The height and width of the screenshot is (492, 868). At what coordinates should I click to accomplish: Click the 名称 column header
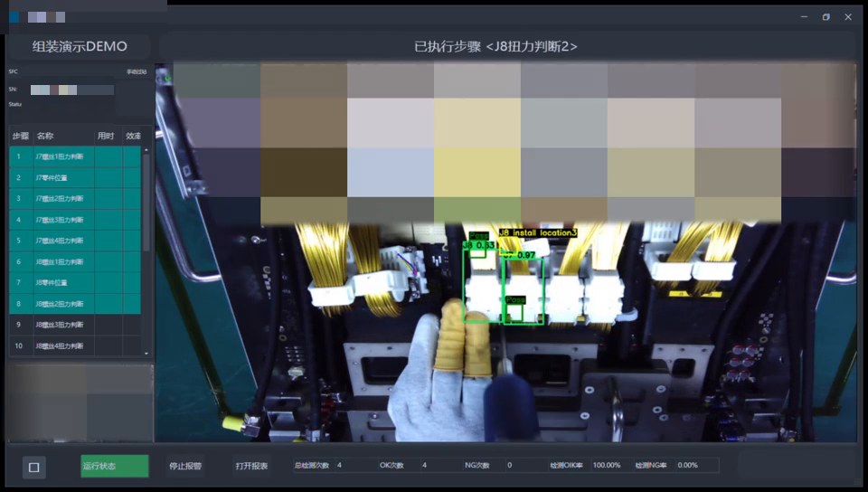(x=63, y=136)
